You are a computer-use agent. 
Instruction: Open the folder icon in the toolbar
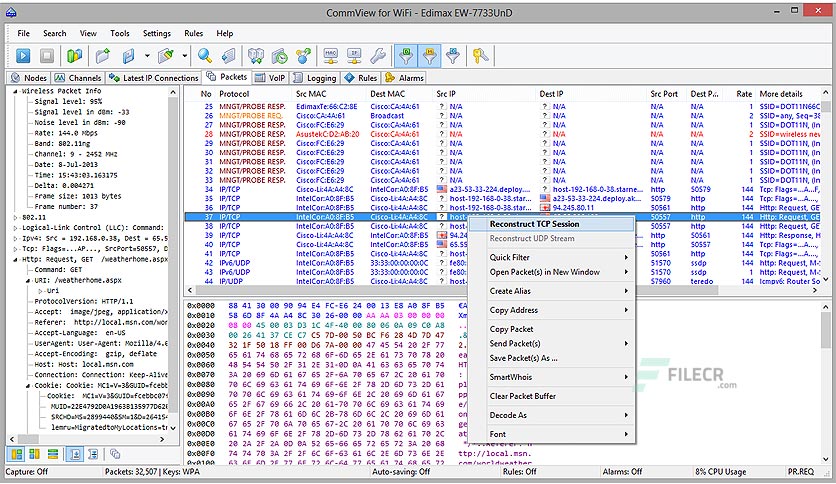click(102, 55)
